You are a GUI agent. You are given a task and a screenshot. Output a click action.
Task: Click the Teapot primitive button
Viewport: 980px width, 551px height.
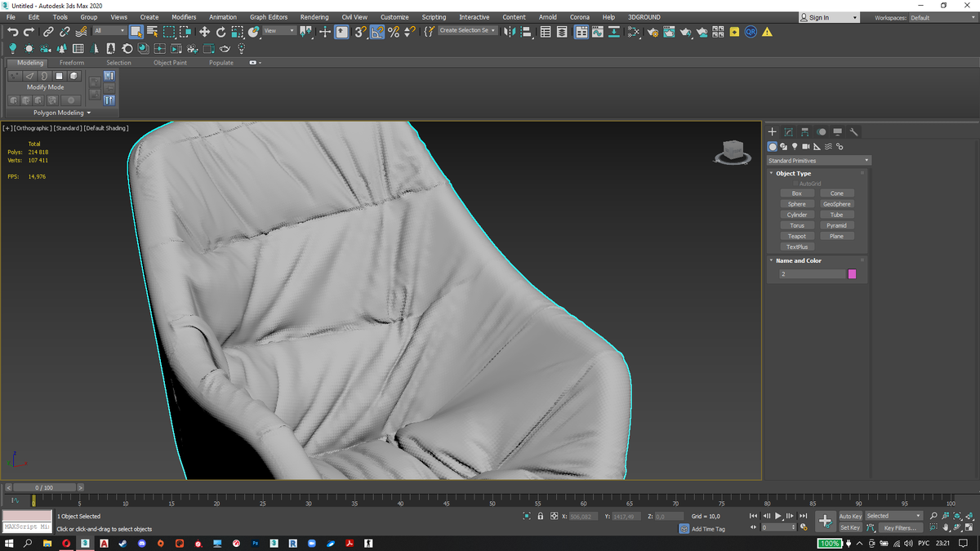pos(796,236)
